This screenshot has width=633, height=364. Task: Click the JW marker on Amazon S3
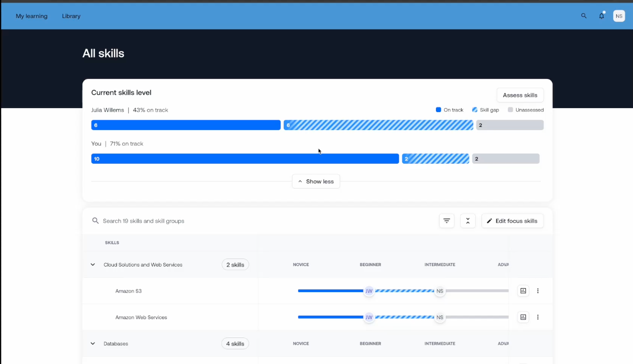pos(369,291)
